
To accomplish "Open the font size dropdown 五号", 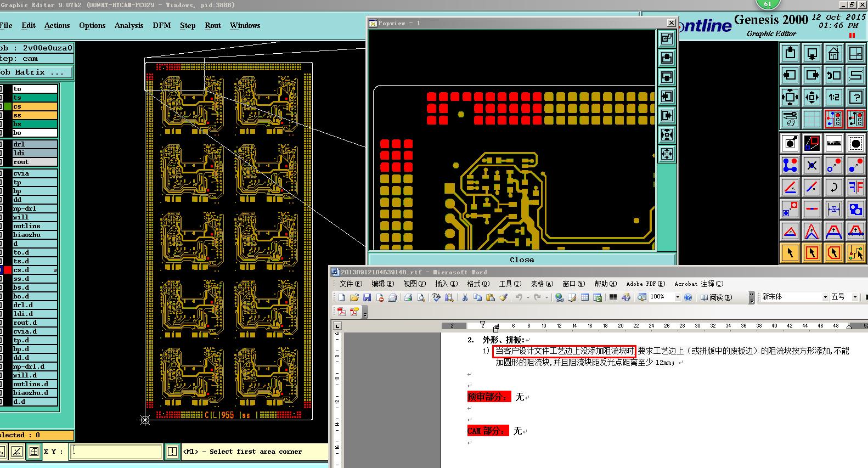I will click(x=854, y=297).
